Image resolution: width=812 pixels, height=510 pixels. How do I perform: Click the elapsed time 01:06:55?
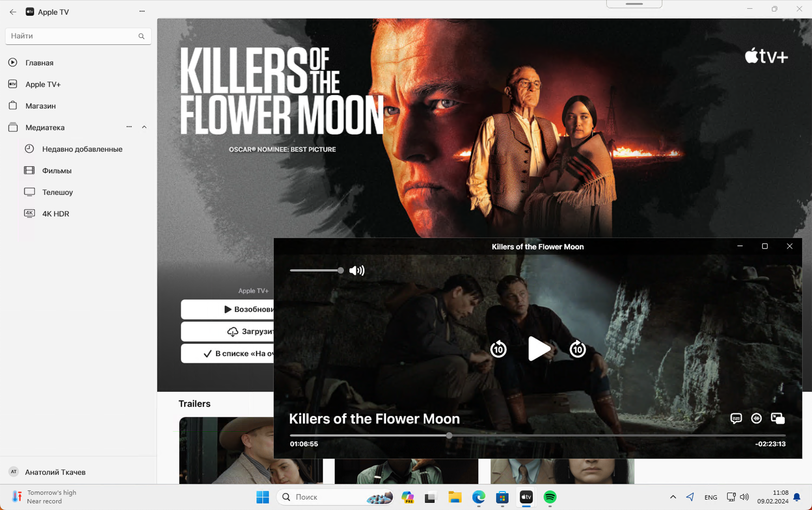[304, 444]
